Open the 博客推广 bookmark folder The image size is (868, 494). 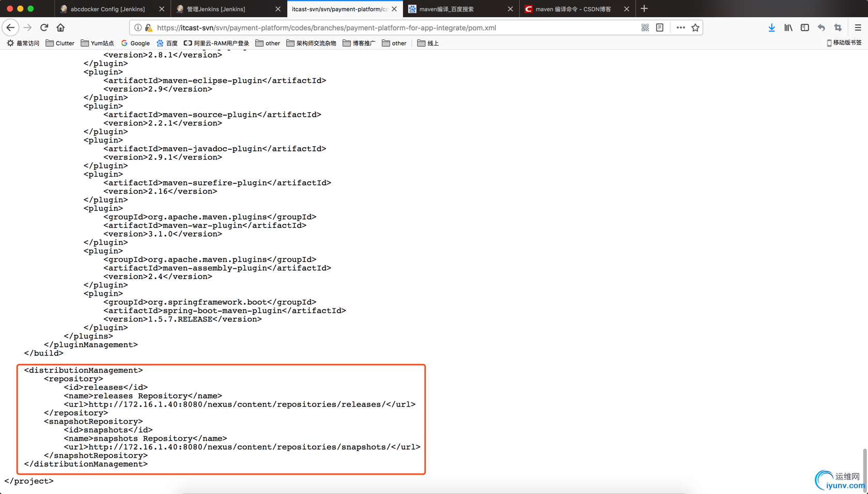pos(359,43)
